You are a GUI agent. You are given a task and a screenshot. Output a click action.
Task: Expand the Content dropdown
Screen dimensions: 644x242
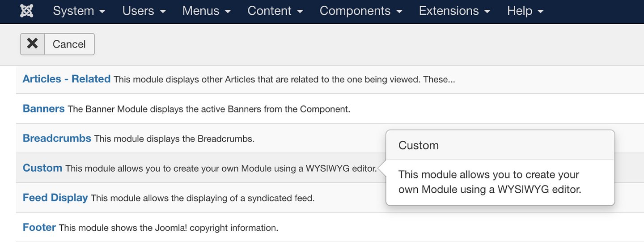[x=275, y=11]
